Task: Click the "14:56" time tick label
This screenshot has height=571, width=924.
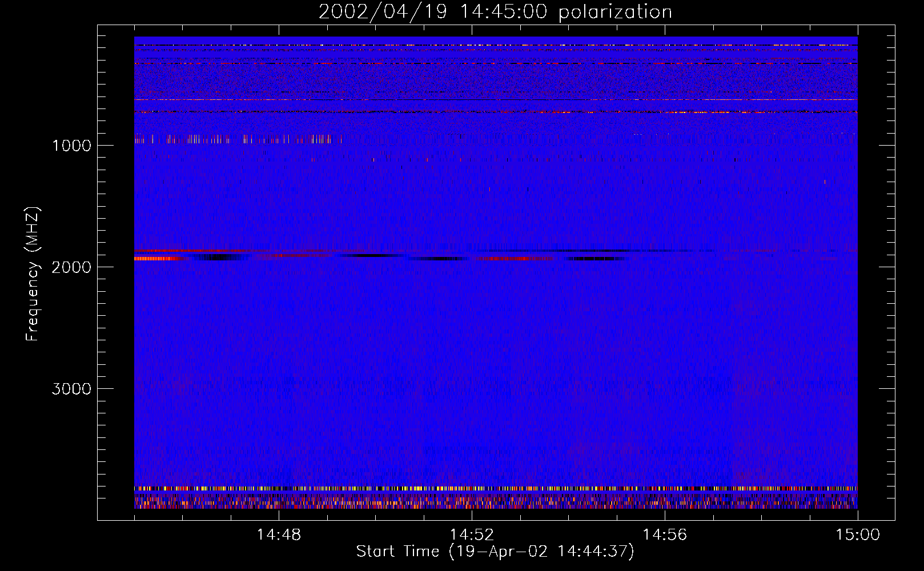Action: point(665,535)
